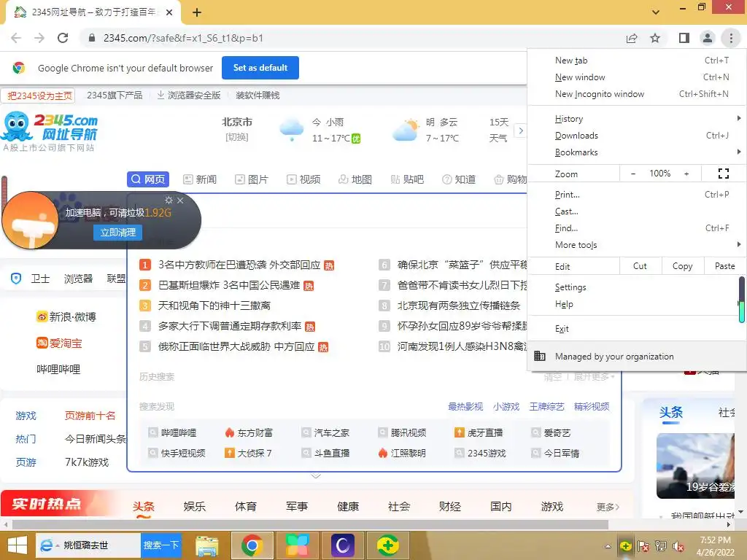Expand the History submenu

(637, 119)
